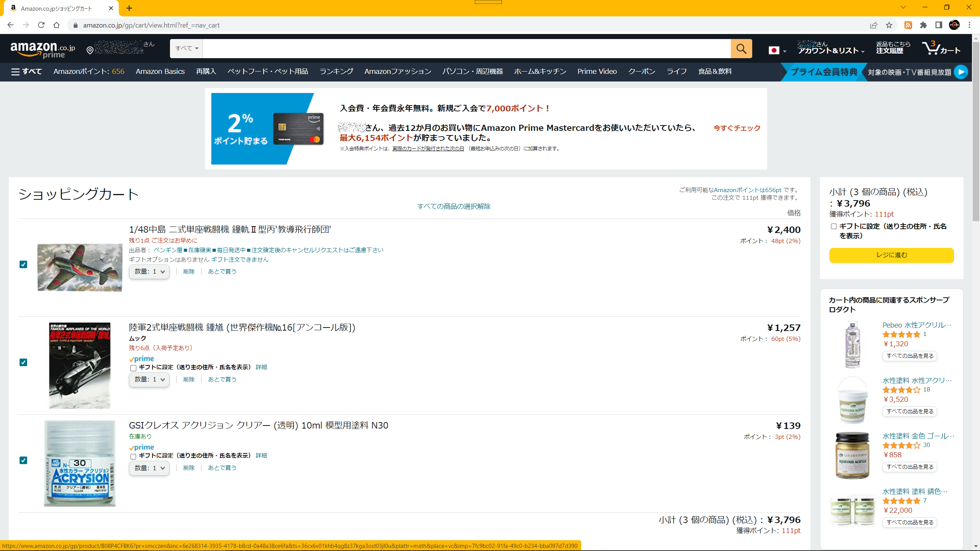Click the play button on Prime banner

coord(961,72)
